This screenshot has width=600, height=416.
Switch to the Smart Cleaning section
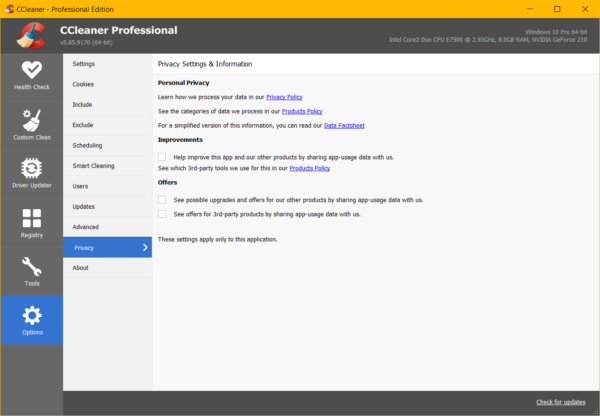pos(93,166)
